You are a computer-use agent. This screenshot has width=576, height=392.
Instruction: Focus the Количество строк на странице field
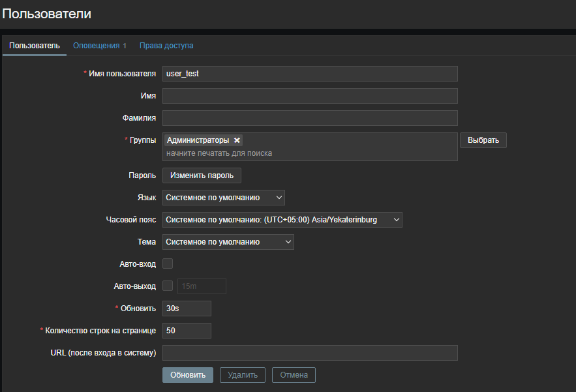pos(187,331)
